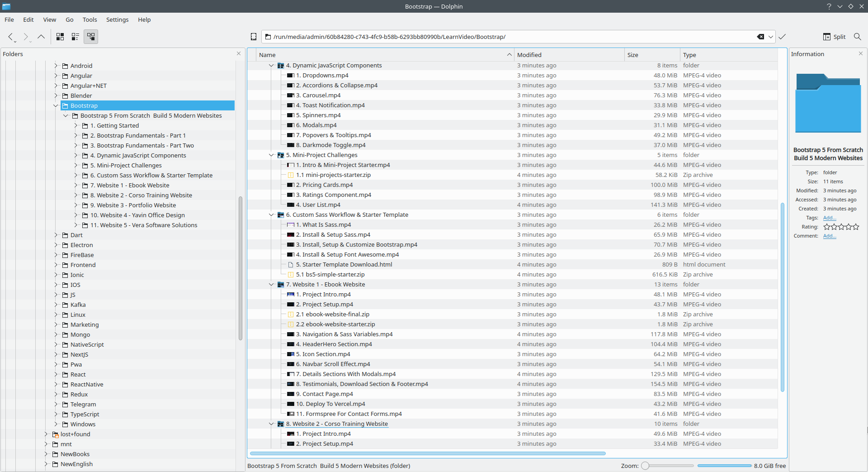Click the 8. Darkmode Toggle.mp4 video icon
868x472 pixels.
(x=291, y=145)
